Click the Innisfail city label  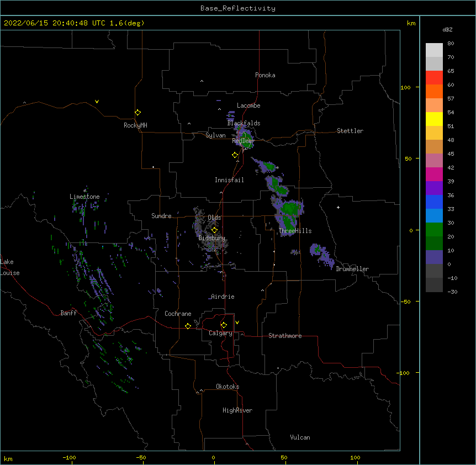tap(229, 180)
